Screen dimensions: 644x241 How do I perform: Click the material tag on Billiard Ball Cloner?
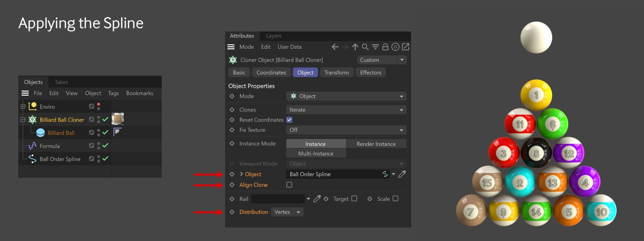point(118,119)
